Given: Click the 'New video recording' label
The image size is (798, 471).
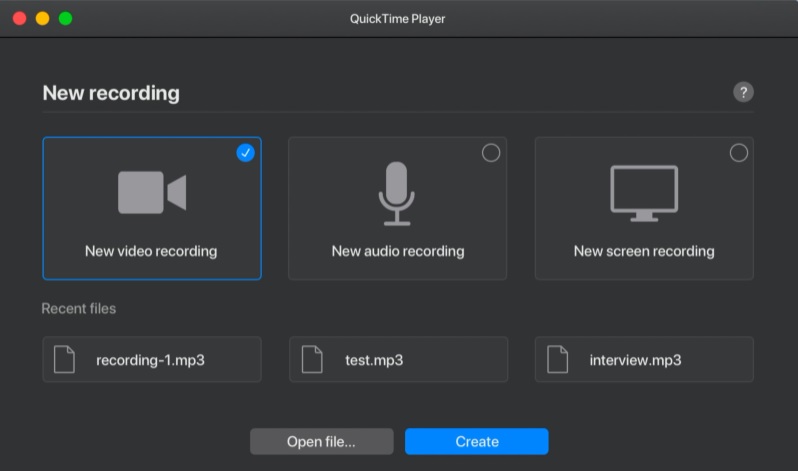Looking at the screenshot, I should (x=151, y=251).
